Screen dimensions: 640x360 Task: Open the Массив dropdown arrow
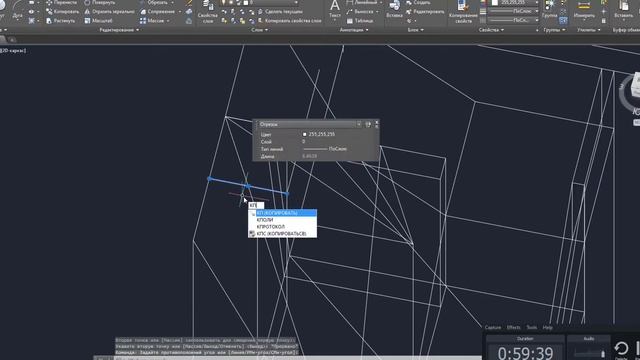pos(168,20)
